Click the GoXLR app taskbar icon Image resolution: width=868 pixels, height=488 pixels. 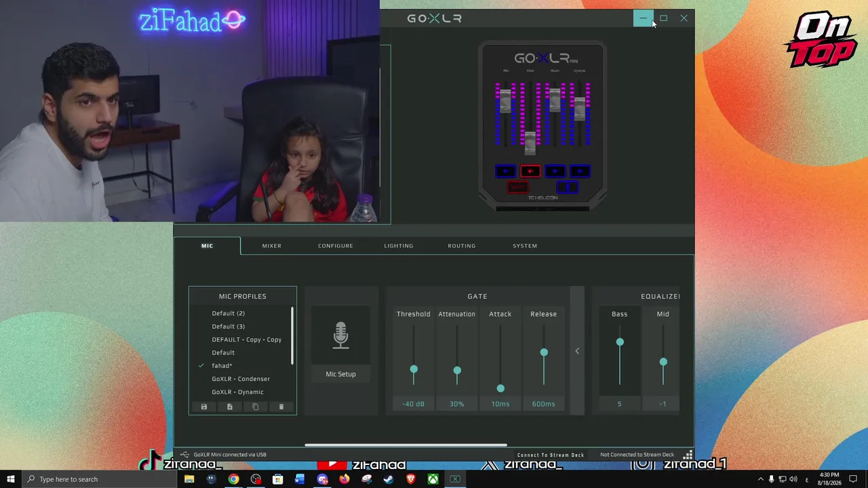pos(455,479)
